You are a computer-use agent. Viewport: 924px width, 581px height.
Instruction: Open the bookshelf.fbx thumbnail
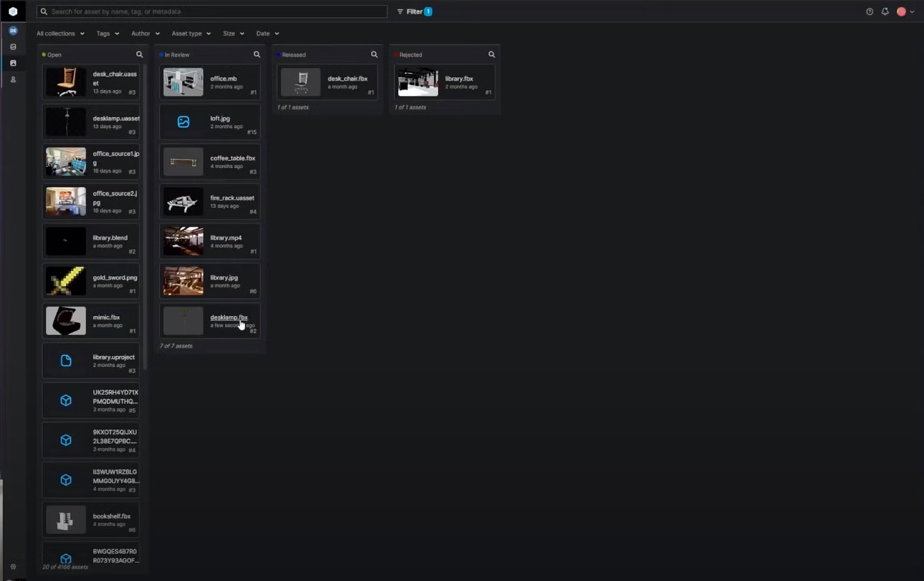click(66, 520)
